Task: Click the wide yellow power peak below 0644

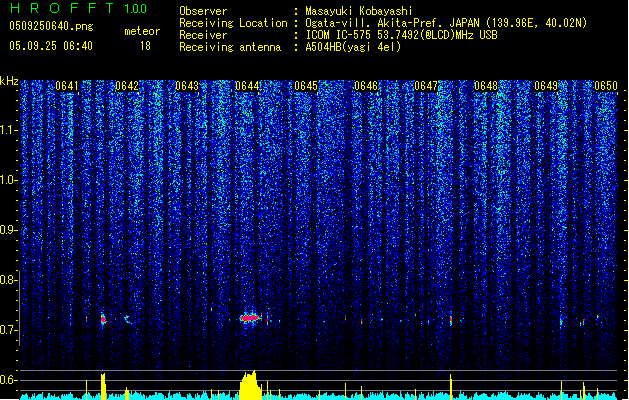Action: (250, 385)
